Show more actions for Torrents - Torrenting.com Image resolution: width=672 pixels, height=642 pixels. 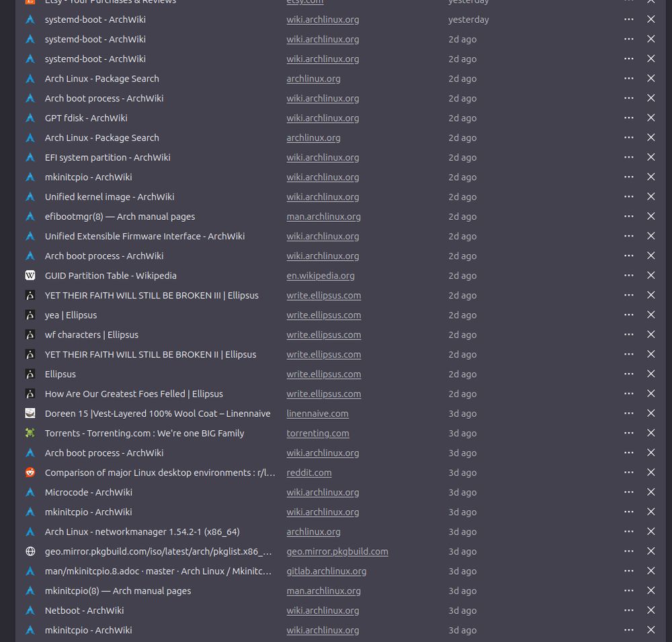click(x=629, y=433)
